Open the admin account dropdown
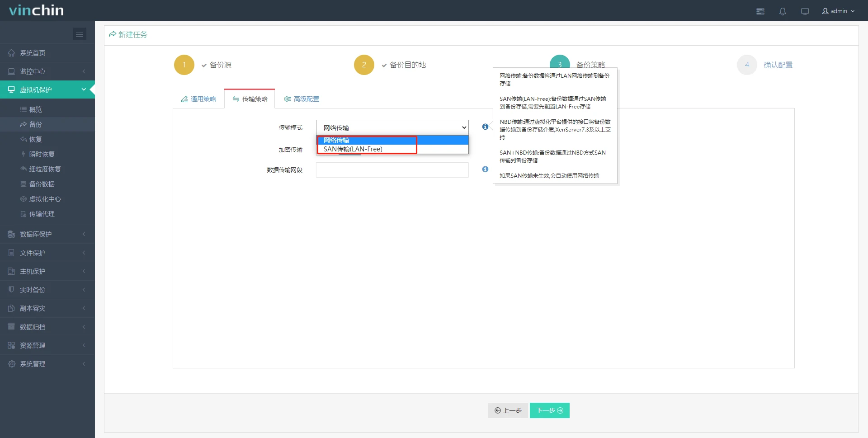This screenshot has width=868, height=438. [838, 11]
